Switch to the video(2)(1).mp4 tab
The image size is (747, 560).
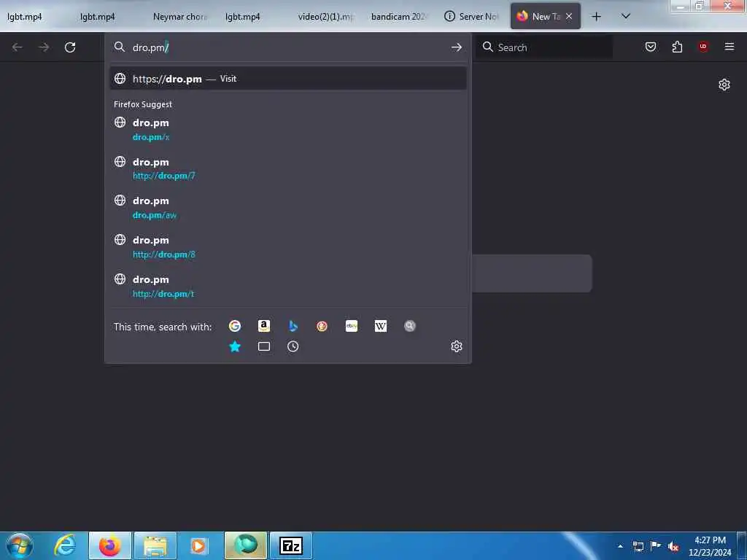pyautogui.click(x=326, y=17)
